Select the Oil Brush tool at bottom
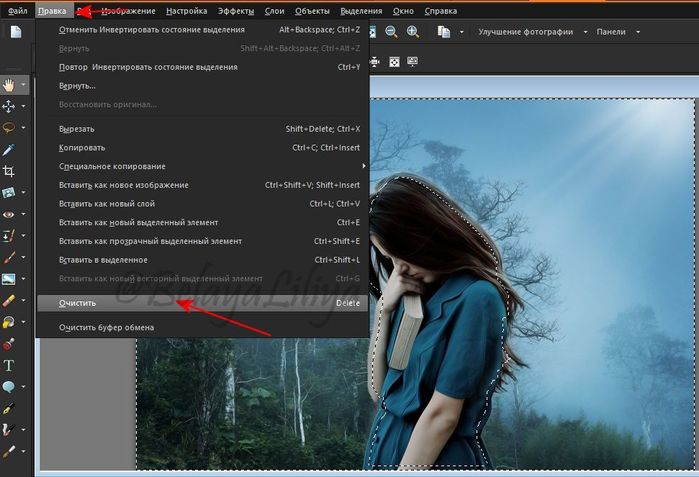Screen dimensions: 699x477 (8, 452)
